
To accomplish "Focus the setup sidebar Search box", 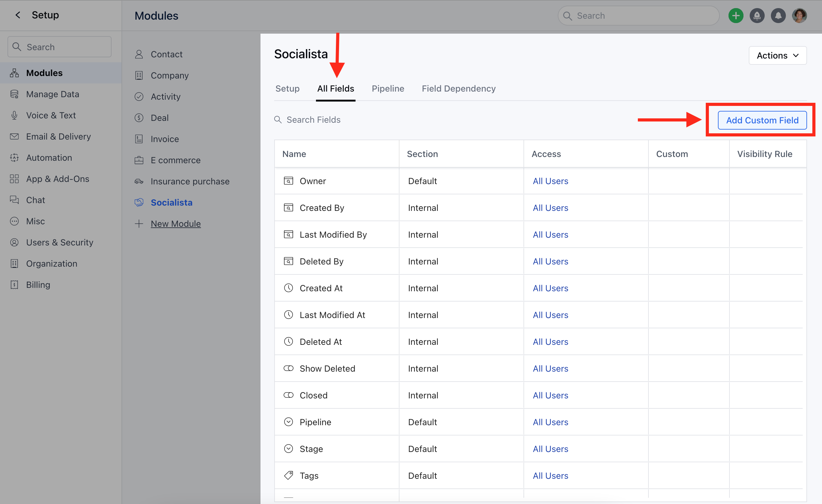I will pos(60,47).
